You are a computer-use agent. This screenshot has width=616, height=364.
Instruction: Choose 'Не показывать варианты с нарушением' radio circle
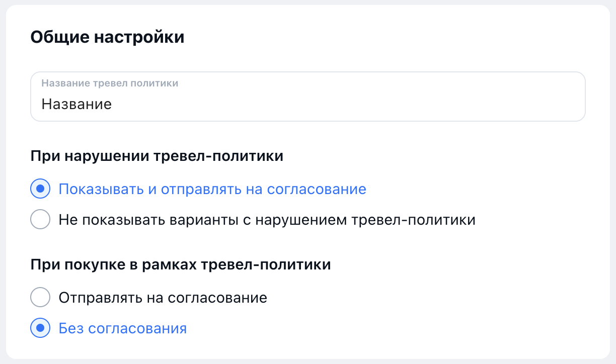(40, 220)
